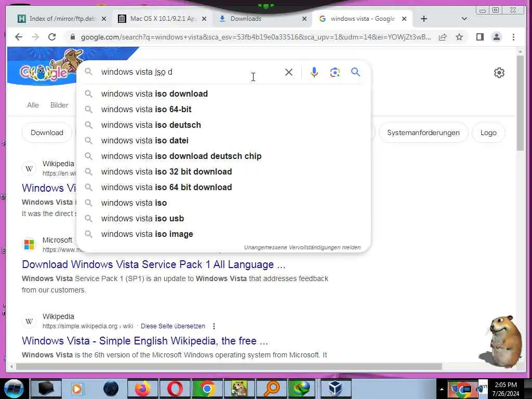Choose suggestion windows vista iso 64-bit
This screenshot has height=399, width=532.
point(223,109)
